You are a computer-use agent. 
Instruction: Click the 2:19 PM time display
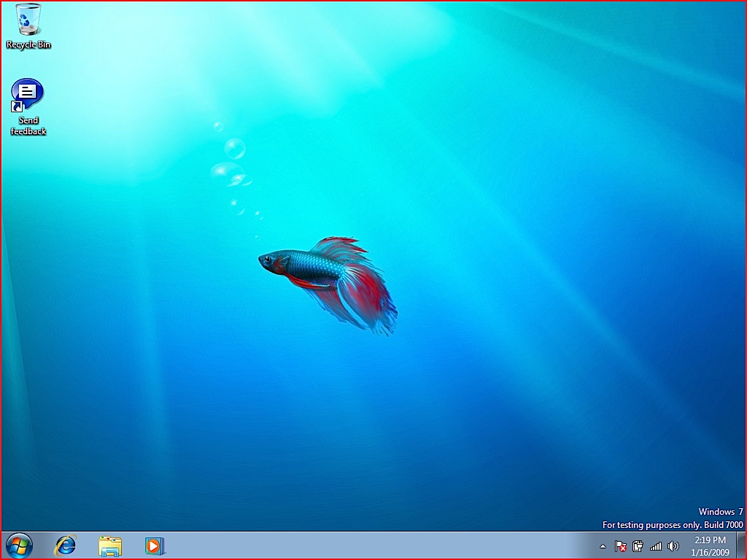(710, 540)
